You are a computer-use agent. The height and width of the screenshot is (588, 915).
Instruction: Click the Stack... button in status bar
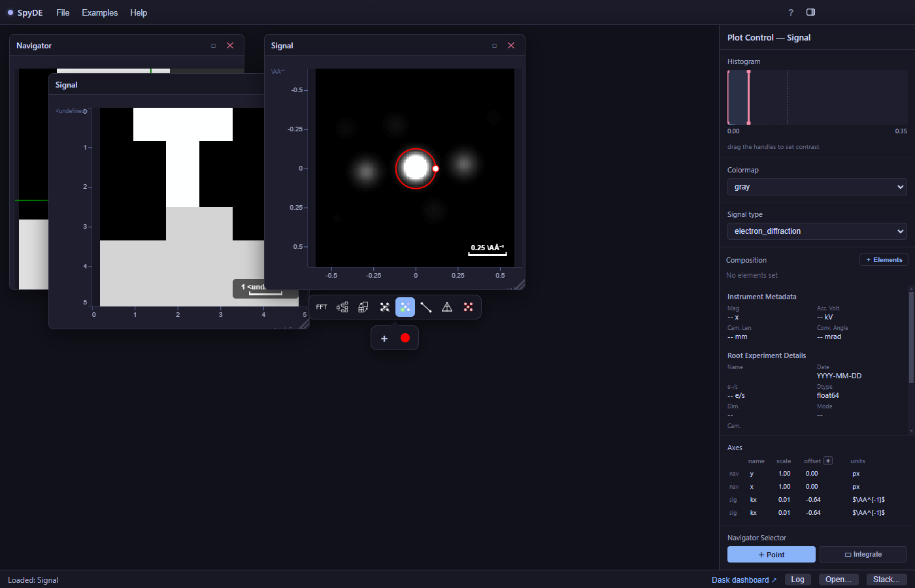(887, 580)
